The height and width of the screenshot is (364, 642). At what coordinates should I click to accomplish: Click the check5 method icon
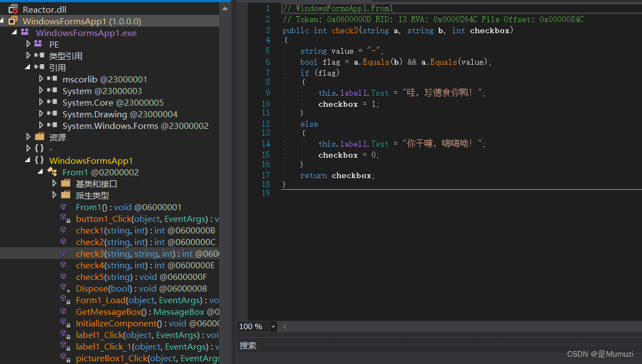point(64,277)
